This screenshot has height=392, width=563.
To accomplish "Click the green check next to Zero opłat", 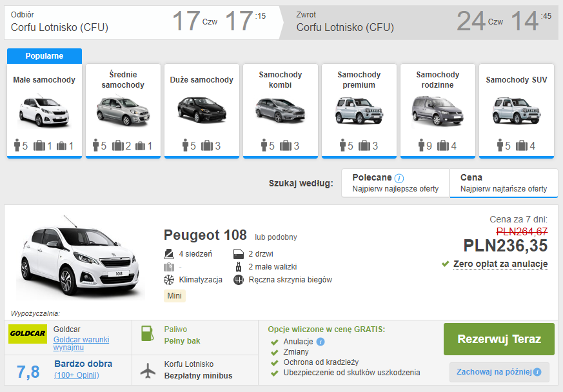I will pyautogui.click(x=446, y=264).
